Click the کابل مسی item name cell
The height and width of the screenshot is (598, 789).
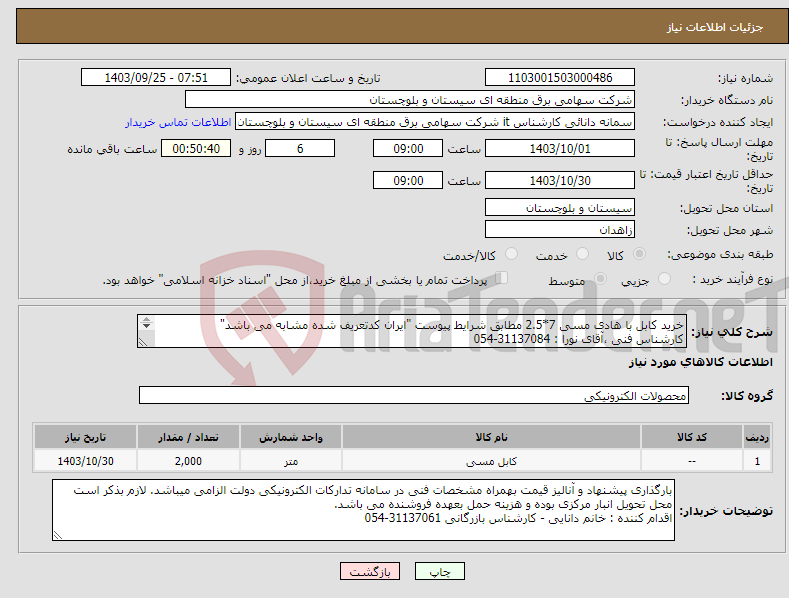[491, 461]
